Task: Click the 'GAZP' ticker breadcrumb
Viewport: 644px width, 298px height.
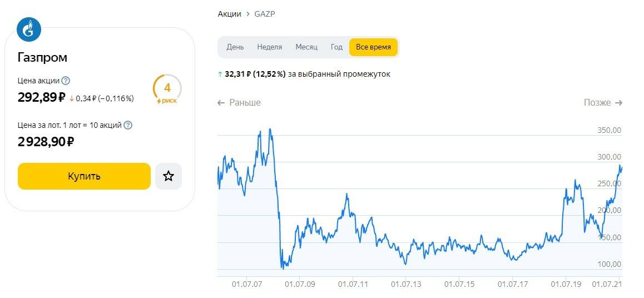Action: coord(265,14)
